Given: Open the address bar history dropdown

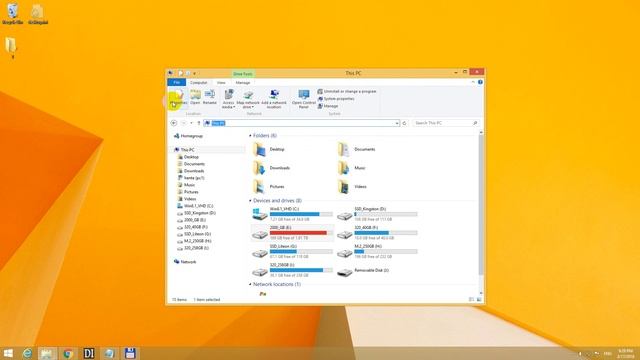Looking at the screenshot, I should 397,123.
